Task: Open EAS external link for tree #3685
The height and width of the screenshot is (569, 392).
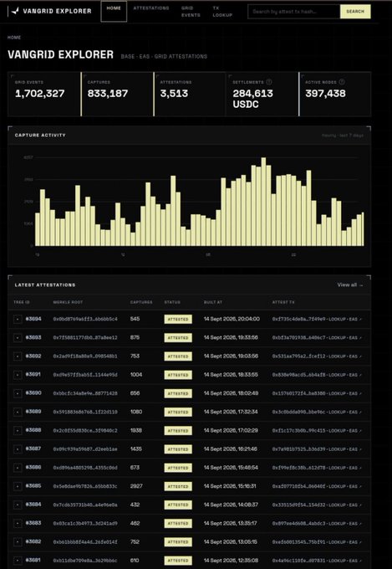Action: (355, 486)
